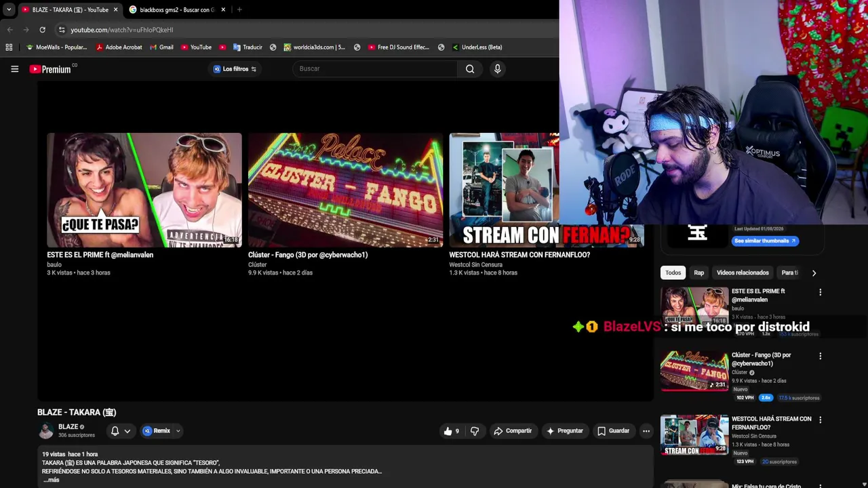Open Los filtros button
This screenshot has height=488, width=868.
click(235, 68)
